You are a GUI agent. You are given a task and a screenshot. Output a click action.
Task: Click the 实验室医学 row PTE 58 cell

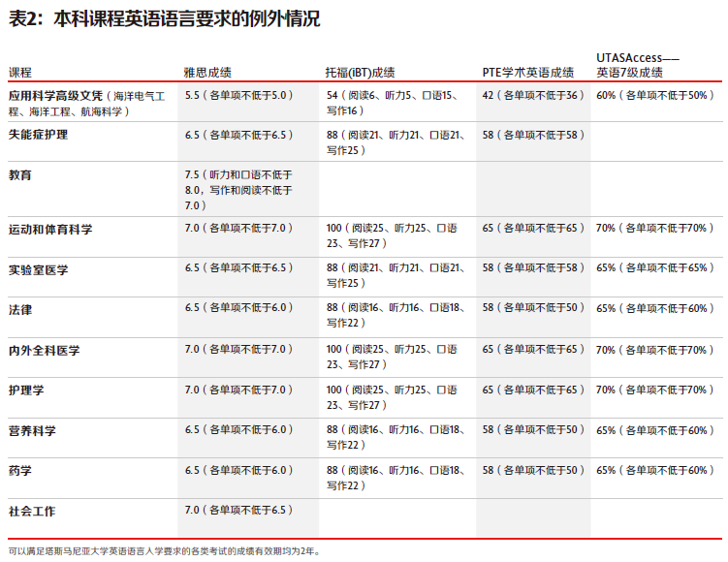533,267
